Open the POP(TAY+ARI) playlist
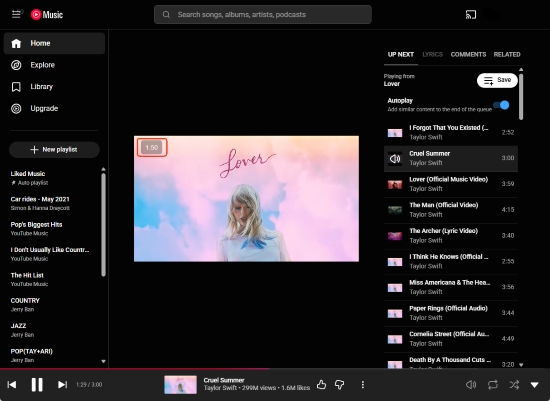The image size is (550, 401). [54, 355]
